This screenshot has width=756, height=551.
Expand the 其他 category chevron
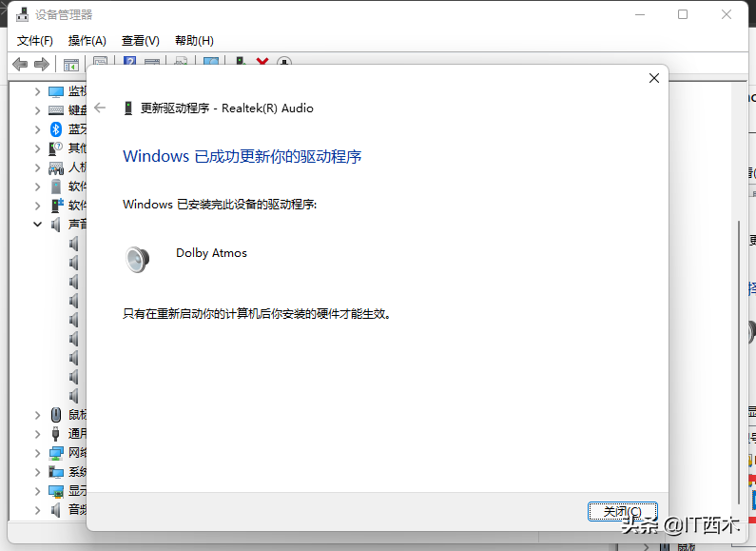pos(37,148)
